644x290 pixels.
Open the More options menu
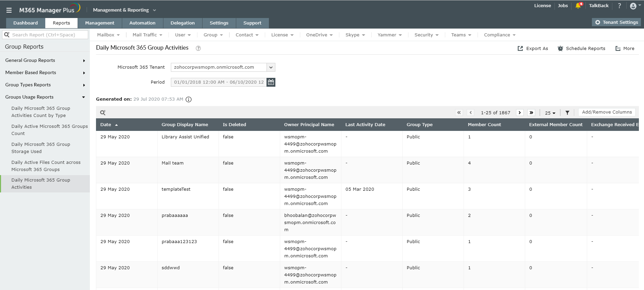tap(625, 49)
